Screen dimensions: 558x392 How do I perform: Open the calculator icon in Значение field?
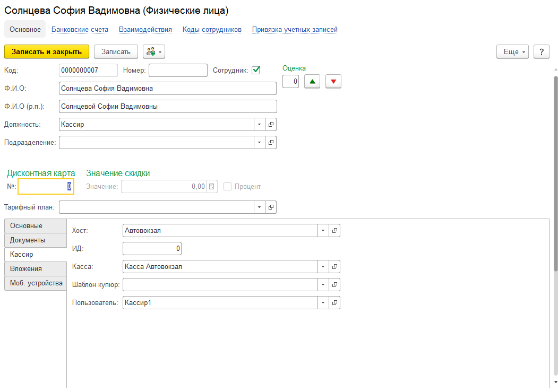click(212, 187)
